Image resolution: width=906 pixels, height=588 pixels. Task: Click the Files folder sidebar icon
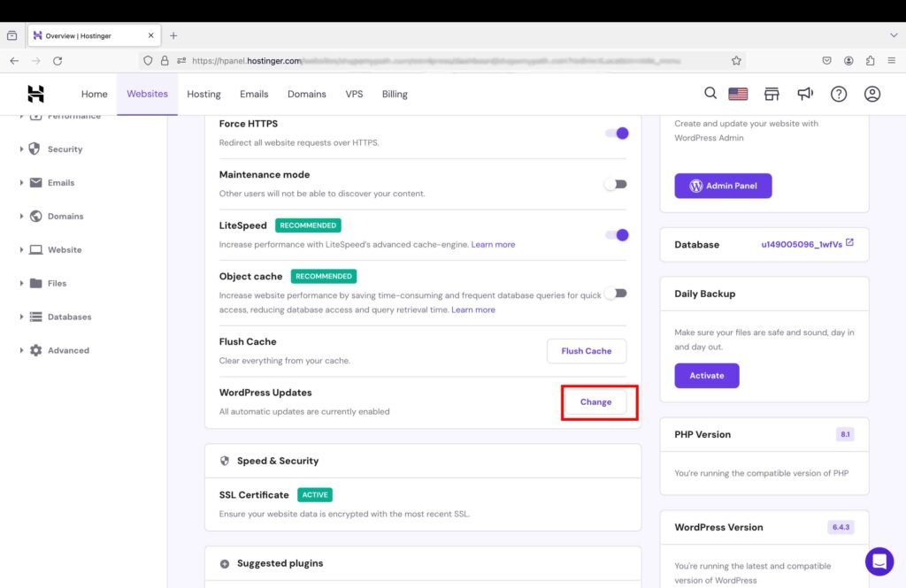click(35, 283)
